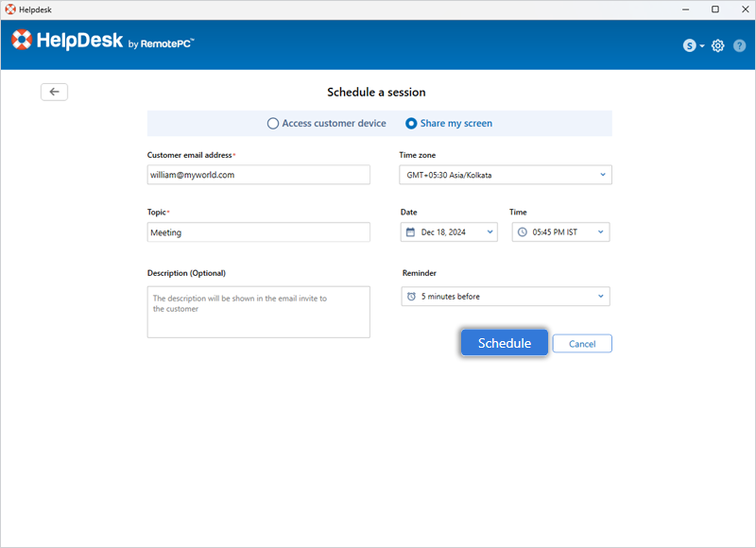Click the Schedule button

504,343
